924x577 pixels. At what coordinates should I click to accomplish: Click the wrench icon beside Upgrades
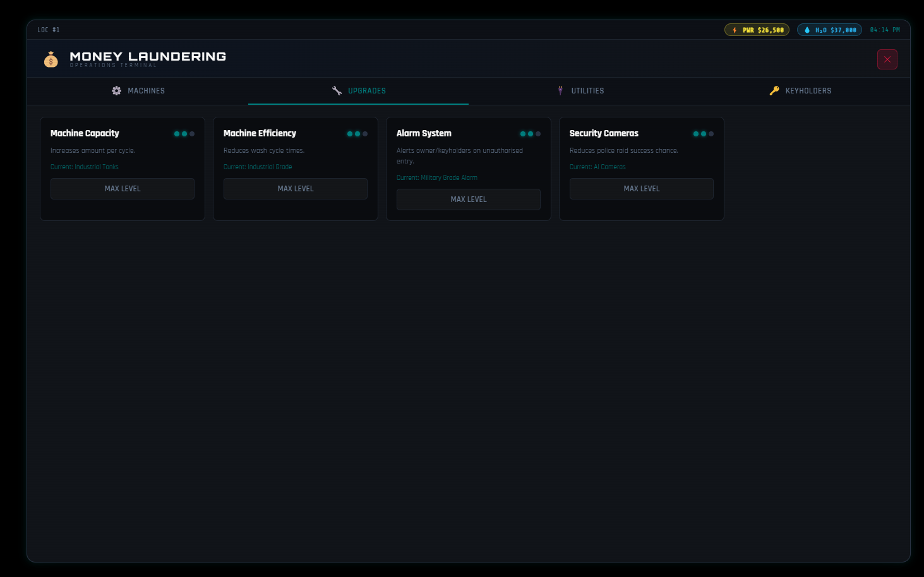tap(337, 91)
